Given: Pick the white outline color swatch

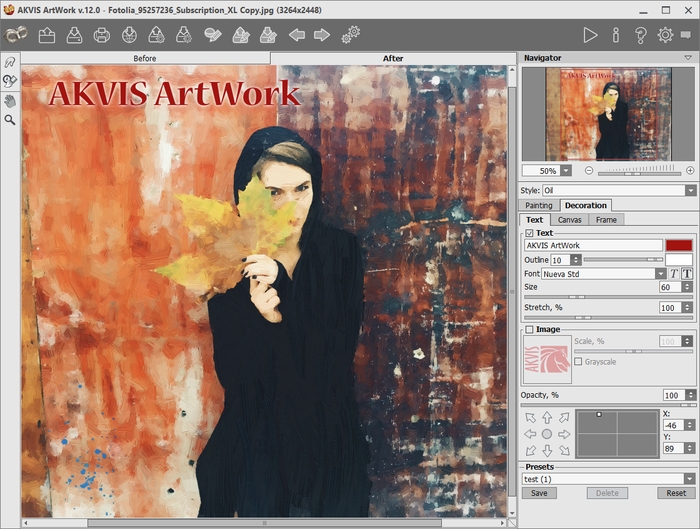Looking at the screenshot, I should coord(679,260).
